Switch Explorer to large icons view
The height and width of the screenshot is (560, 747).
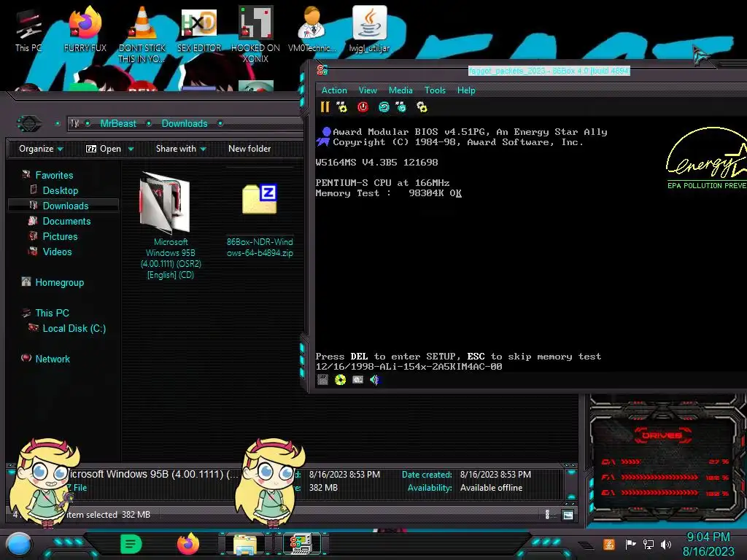coord(568,515)
